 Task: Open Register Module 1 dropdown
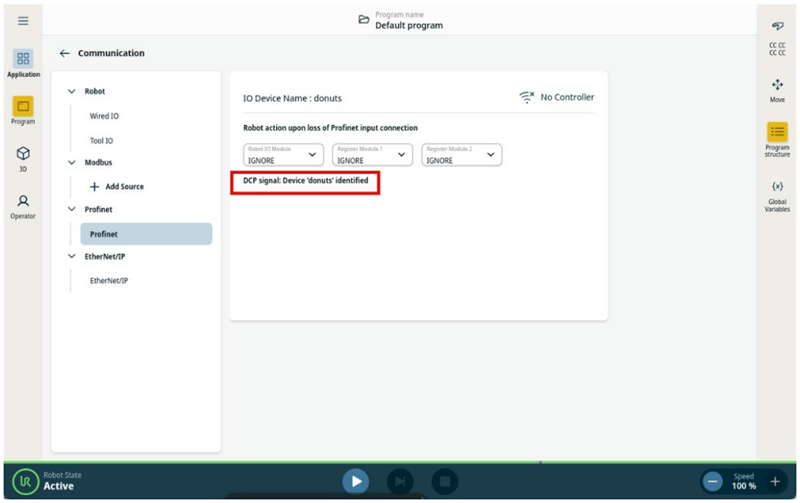point(373,155)
